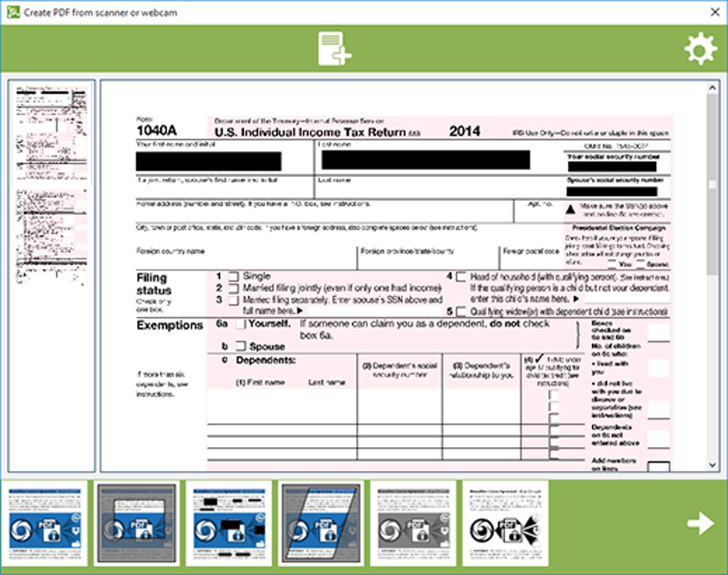The height and width of the screenshot is (575, 728).
Task: Click the preview scrollbar up arrow
Action: 713,88
